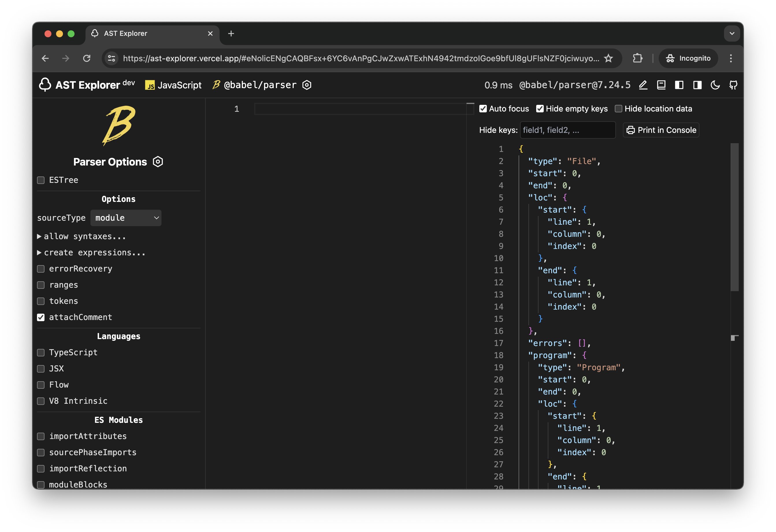Viewport: 776px width, 532px height.
Task: Open the Chrome three-dot menu
Action: point(731,58)
